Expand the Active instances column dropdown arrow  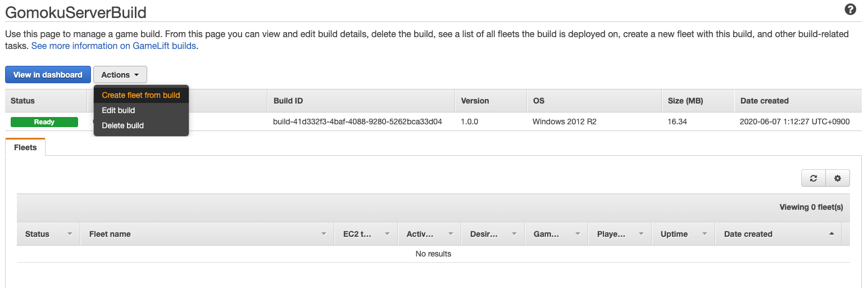(x=451, y=234)
